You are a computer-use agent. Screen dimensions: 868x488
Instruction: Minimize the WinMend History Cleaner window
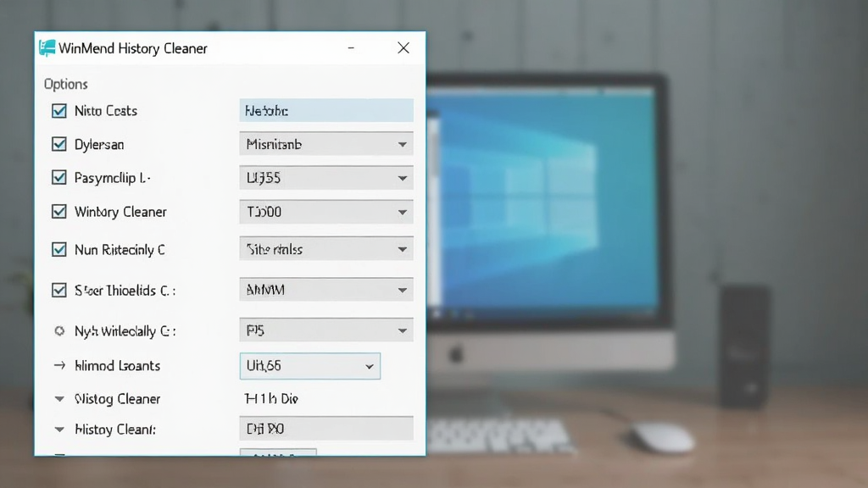coord(351,48)
